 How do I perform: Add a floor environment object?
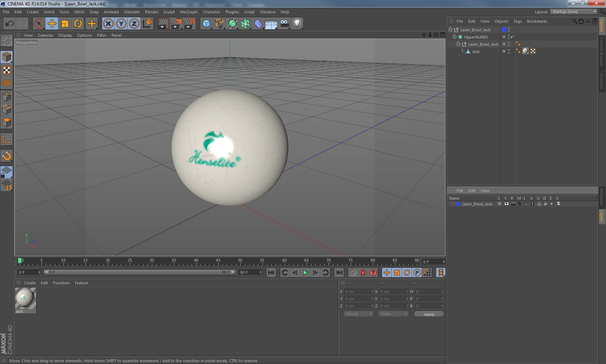click(x=271, y=24)
